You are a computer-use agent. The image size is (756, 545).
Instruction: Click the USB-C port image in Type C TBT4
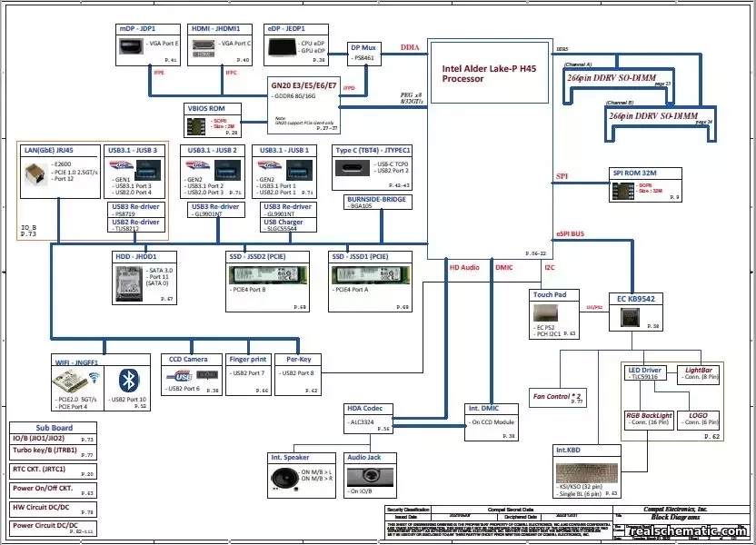[x=353, y=168]
